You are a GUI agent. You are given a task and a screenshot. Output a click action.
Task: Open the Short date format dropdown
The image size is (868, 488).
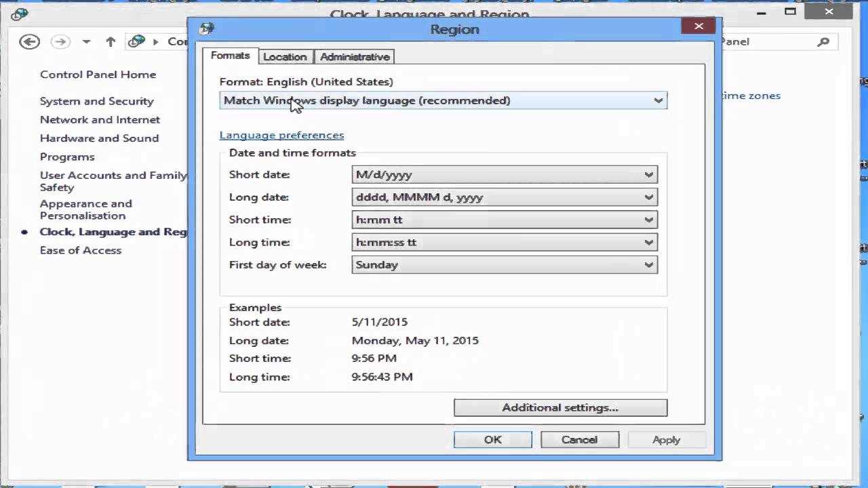[505, 174]
